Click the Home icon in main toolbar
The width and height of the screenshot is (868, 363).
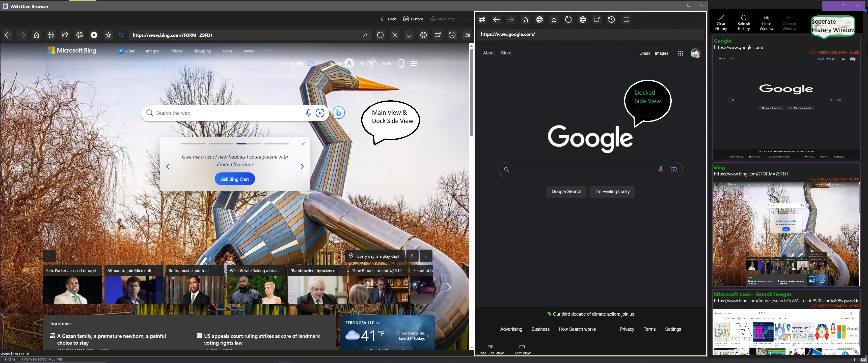pos(36,35)
